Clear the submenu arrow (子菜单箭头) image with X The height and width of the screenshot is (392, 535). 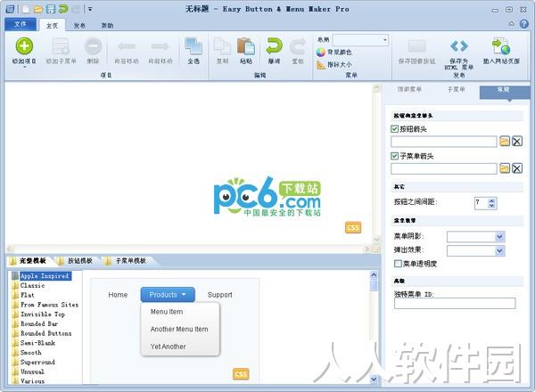517,168
